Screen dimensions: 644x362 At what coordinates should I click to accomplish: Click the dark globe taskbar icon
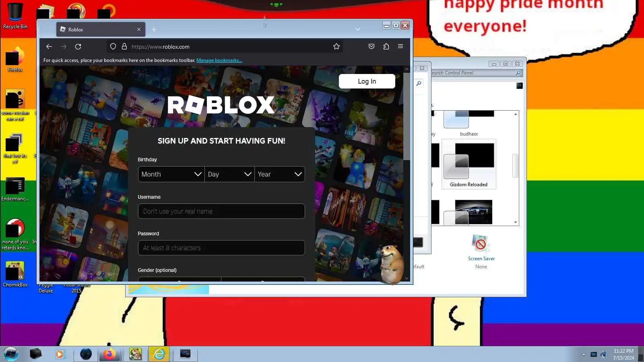(86, 354)
